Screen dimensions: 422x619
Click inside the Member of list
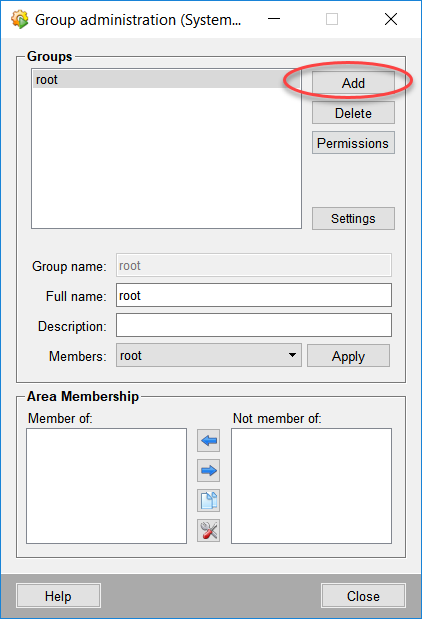coord(107,486)
